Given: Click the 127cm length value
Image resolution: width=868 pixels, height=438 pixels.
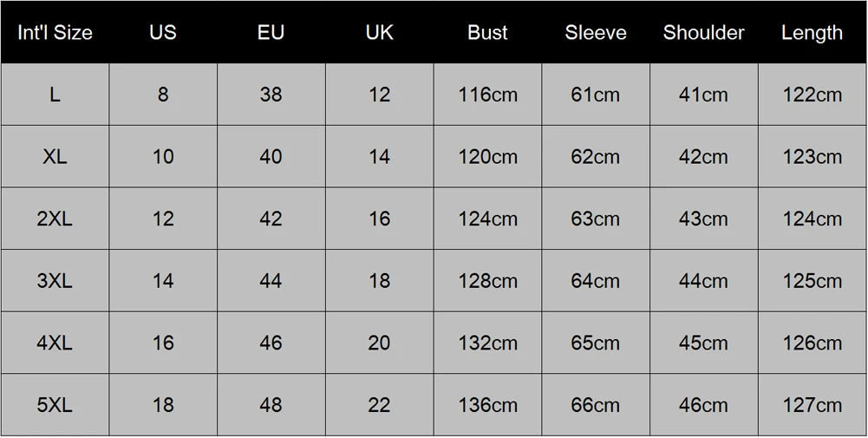Looking at the screenshot, I should (813, 405).
